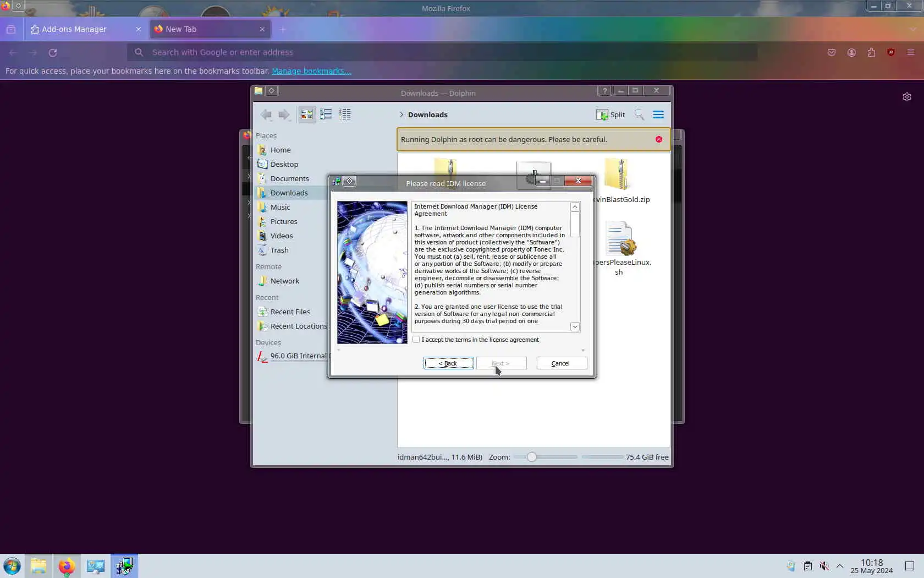Open Dolphin title bar help button

pyautogui.click(x=605, y=91)
